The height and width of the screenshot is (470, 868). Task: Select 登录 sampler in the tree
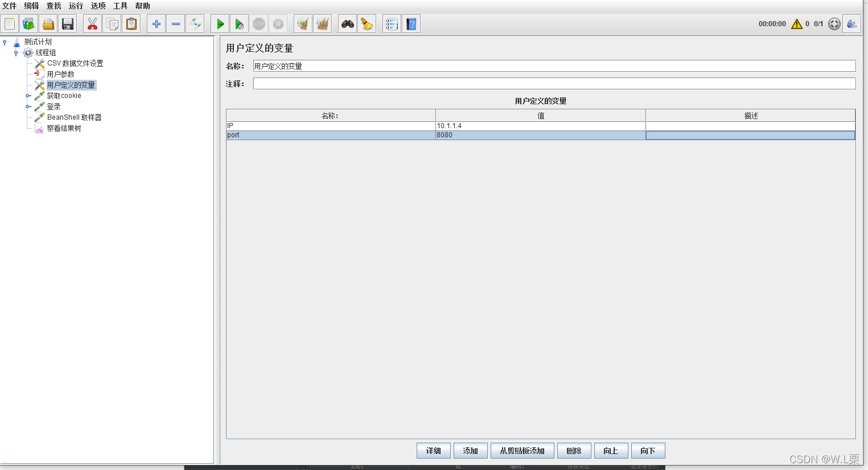point(54,107)
